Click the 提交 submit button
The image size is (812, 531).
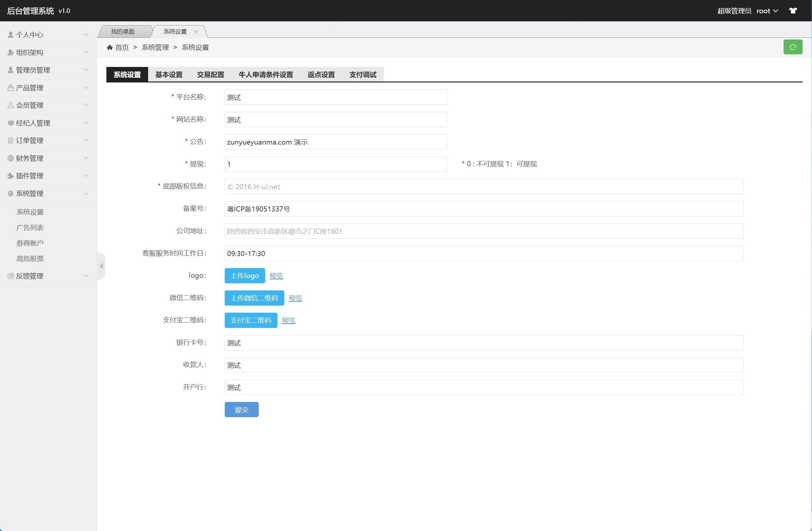point(241,410)
